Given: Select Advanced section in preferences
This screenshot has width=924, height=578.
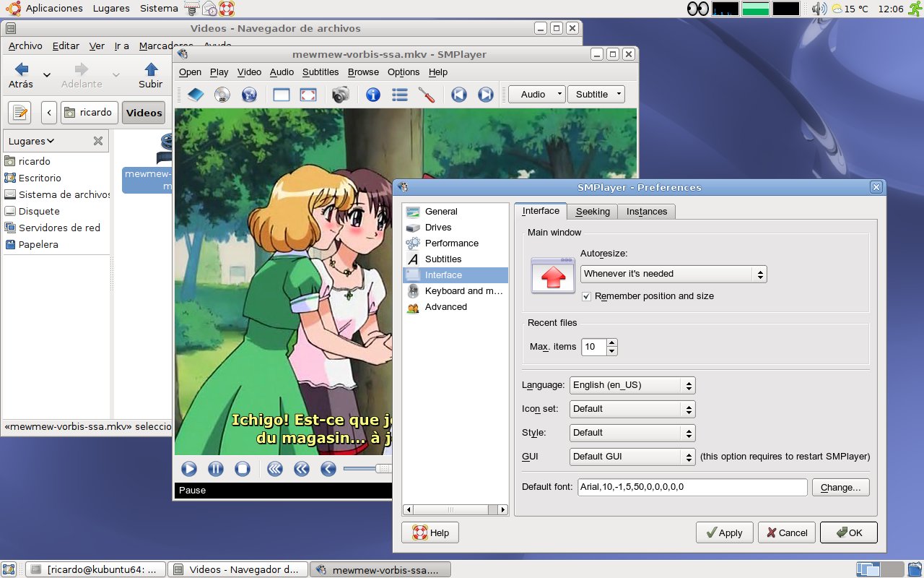Looking at the screenshot, I should click(456, 307).
